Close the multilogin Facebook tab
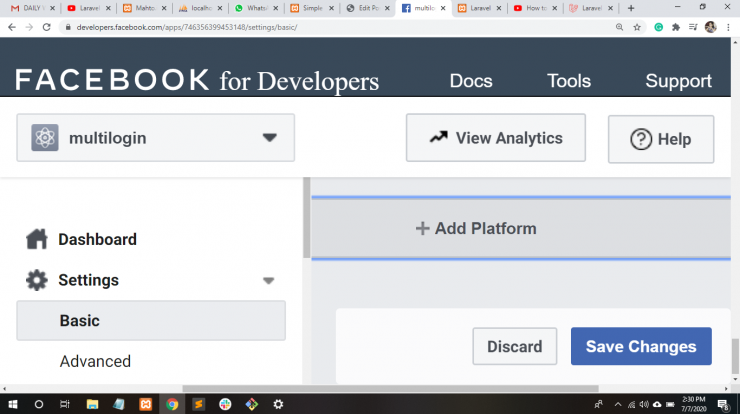The width and height of the screenshot is (740, 414). click(443, 8)
